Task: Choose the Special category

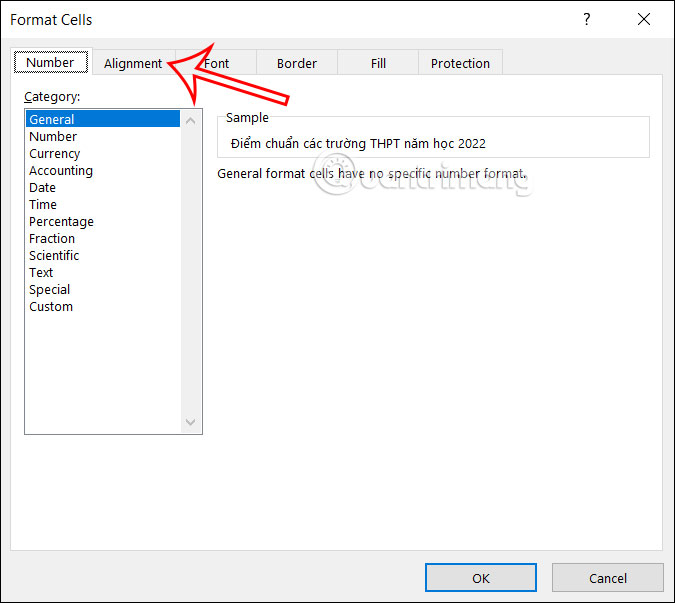Action: click(x=103, y=290)
